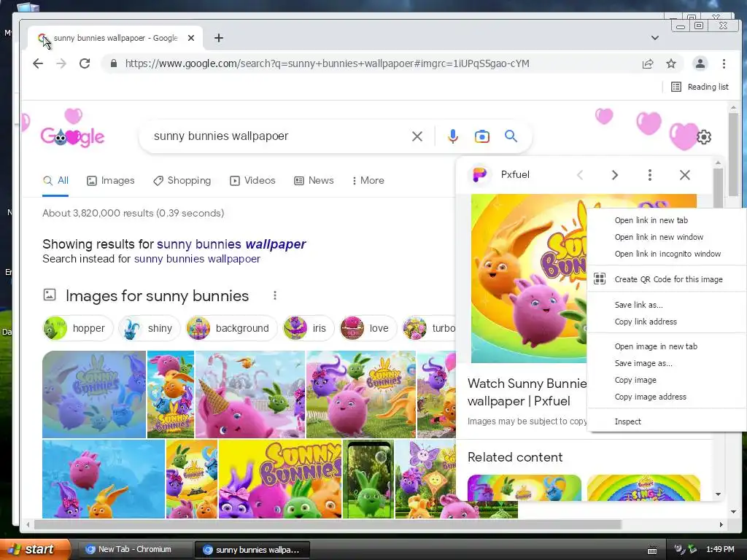This screenshot has height=560, width=747.
Task: Expand the tab search dropdown arrow
Action: point(655,38)
